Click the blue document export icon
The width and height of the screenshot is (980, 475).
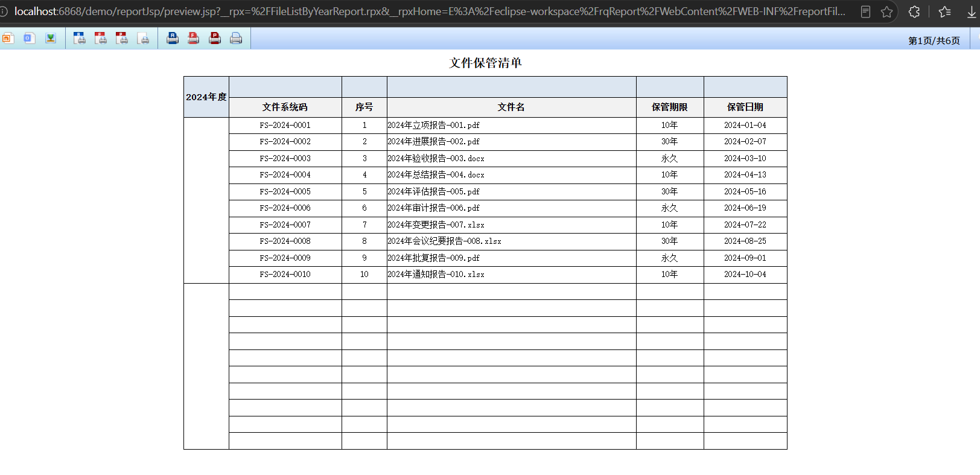click(x=29, y=38)
